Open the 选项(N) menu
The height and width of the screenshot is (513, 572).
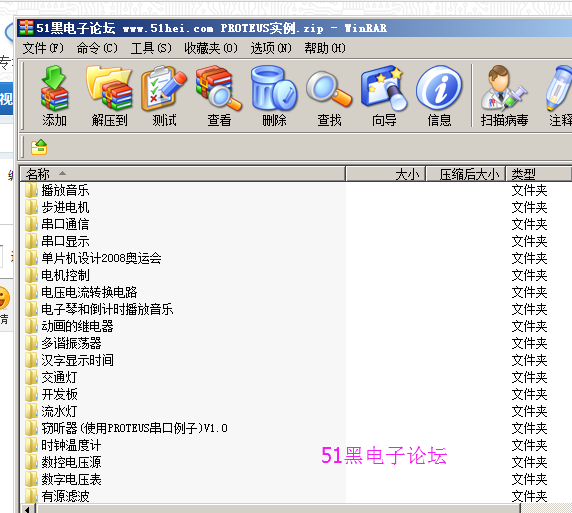point(271,48)
